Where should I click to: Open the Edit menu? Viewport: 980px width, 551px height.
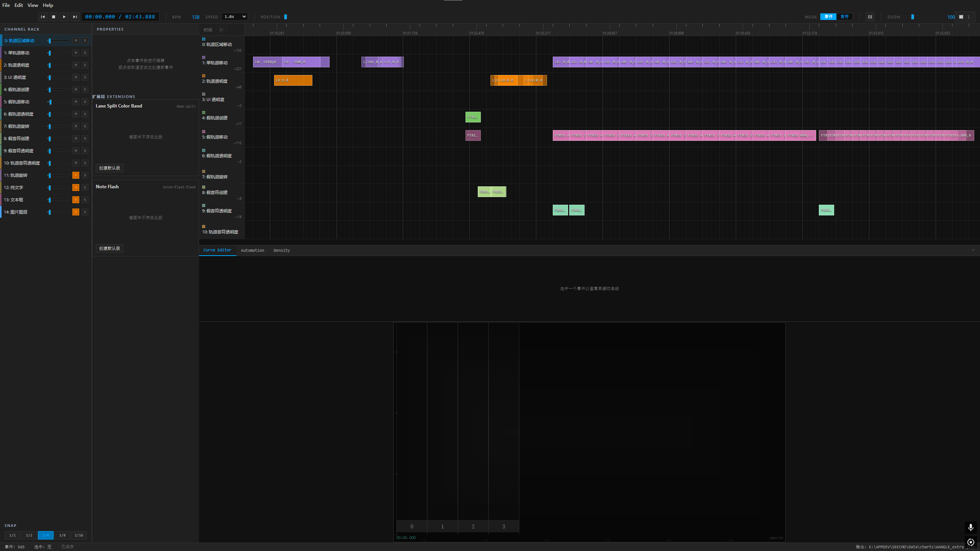tap(19, 5)
